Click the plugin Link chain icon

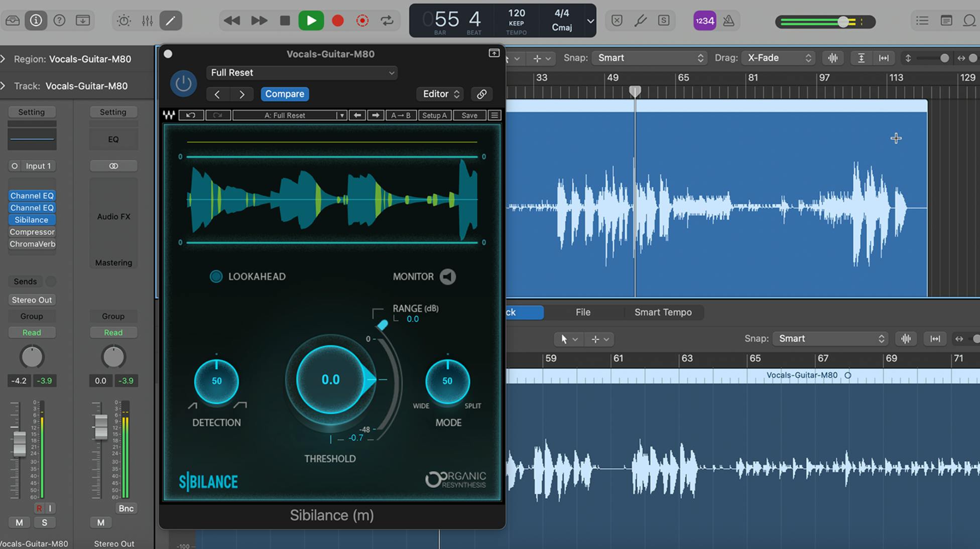pyautogui.click(x=481, y=94)
